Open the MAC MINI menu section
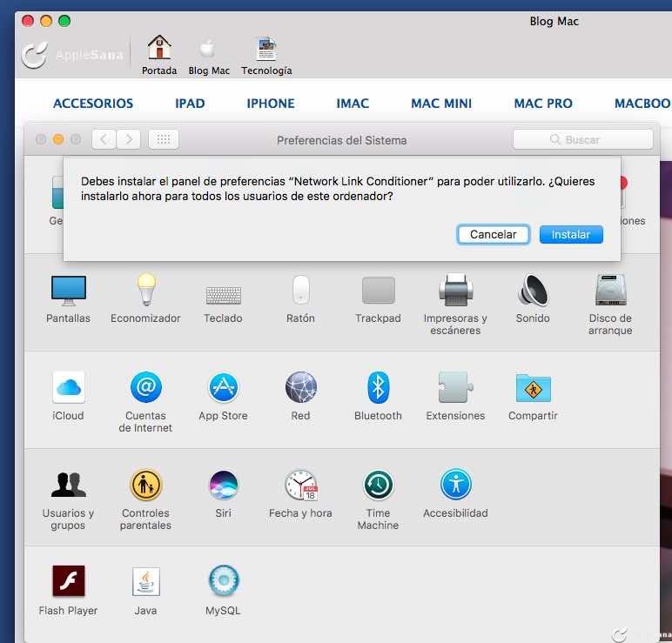672x643 pixels. [x=441, y=104]
